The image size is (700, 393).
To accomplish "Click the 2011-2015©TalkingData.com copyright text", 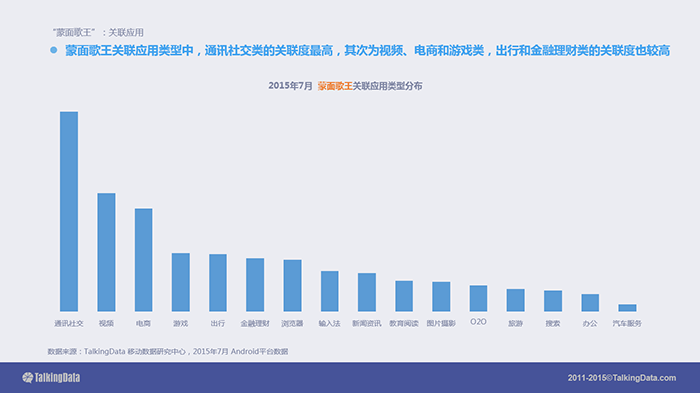I will point(622,378).
